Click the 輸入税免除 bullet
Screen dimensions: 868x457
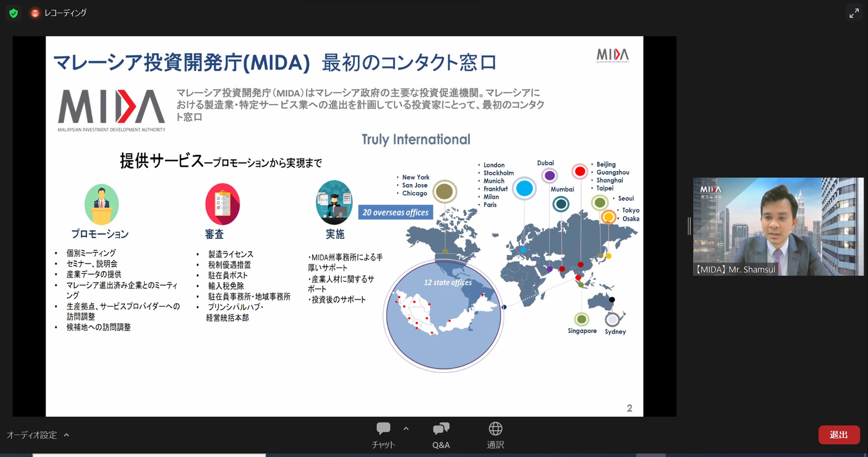tap(226, 286)
